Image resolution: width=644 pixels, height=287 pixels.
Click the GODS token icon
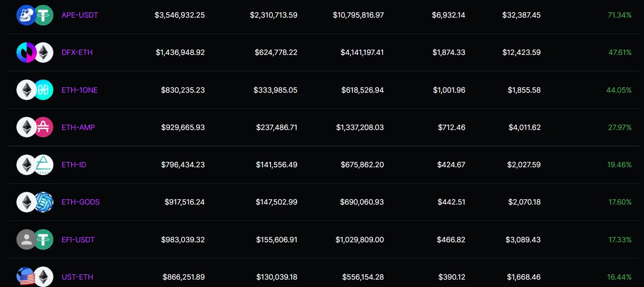(x=44, y=202)
